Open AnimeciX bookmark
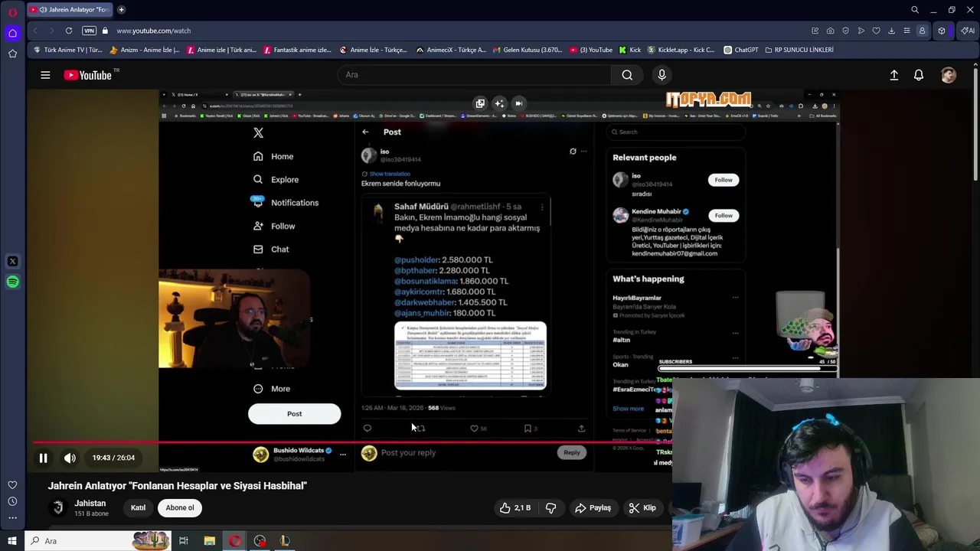980x551 pixels. (x=451, y=50)
